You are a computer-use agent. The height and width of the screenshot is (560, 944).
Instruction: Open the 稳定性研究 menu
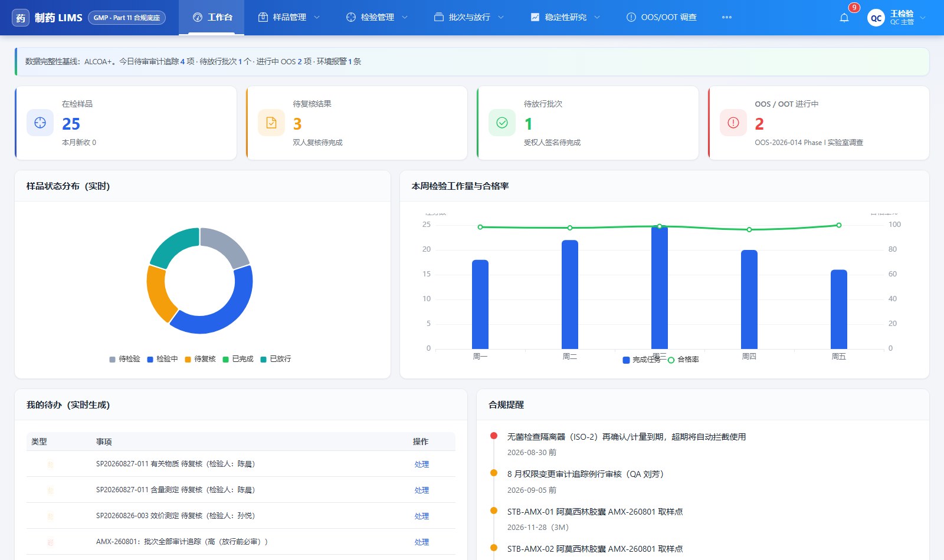(565, 17)
